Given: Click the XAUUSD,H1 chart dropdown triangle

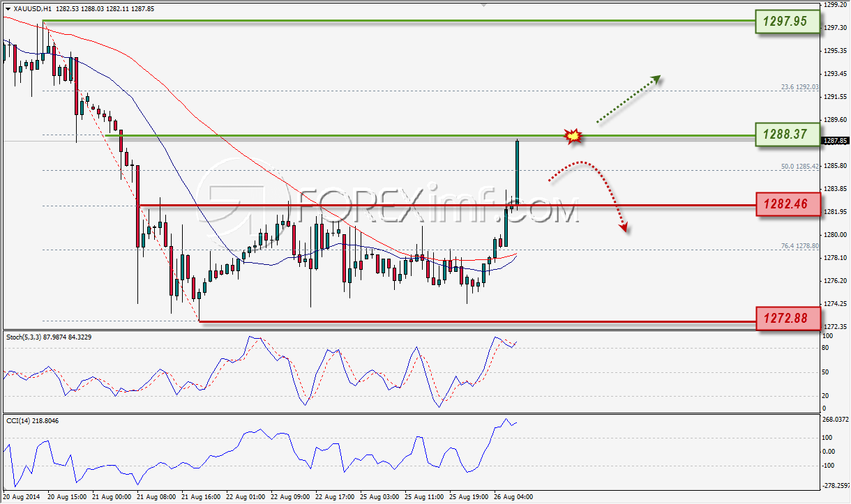Looking at the screenshot, I should (7, 9).
